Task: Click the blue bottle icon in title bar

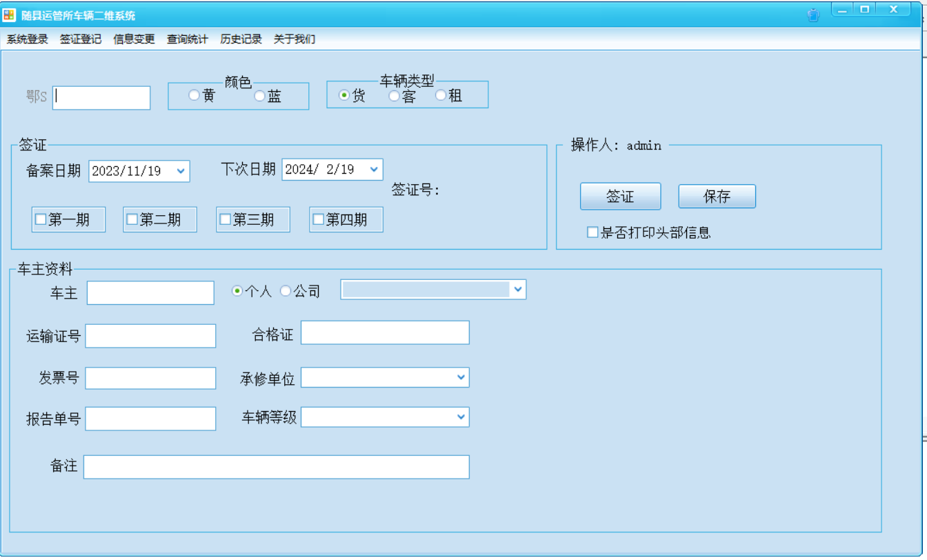Action: point(814,15)
